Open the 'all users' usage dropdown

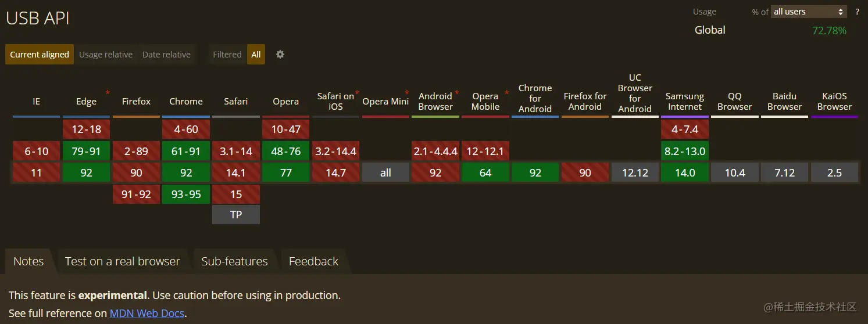809,12
